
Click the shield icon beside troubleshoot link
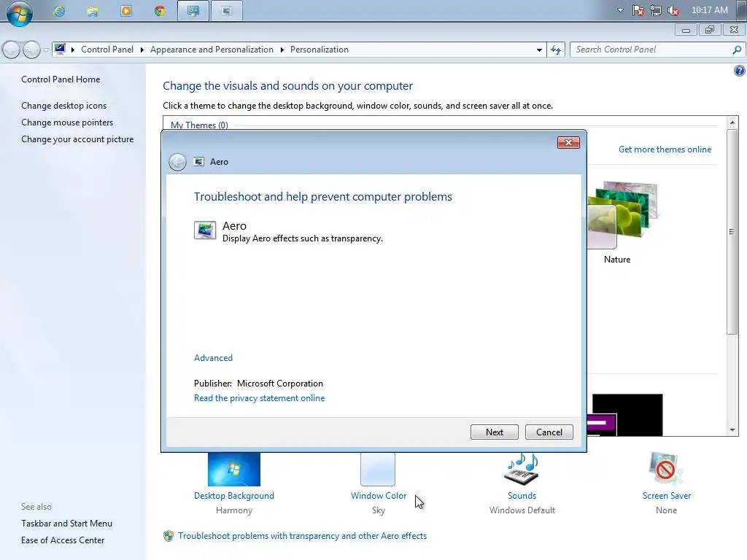point(169,536)
